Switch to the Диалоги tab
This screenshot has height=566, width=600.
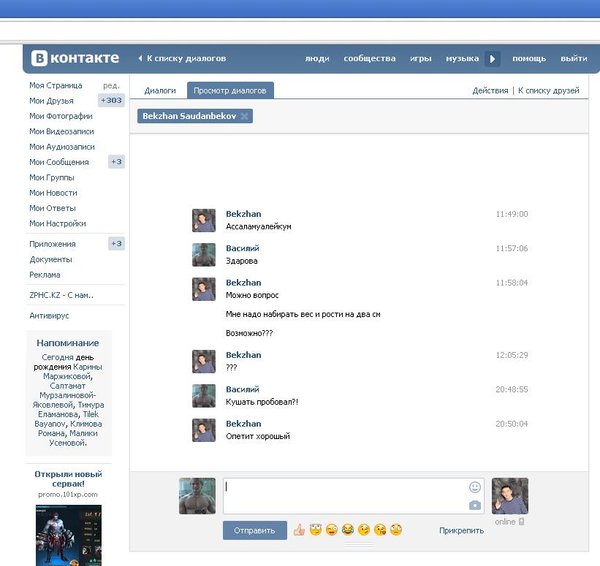160,91
